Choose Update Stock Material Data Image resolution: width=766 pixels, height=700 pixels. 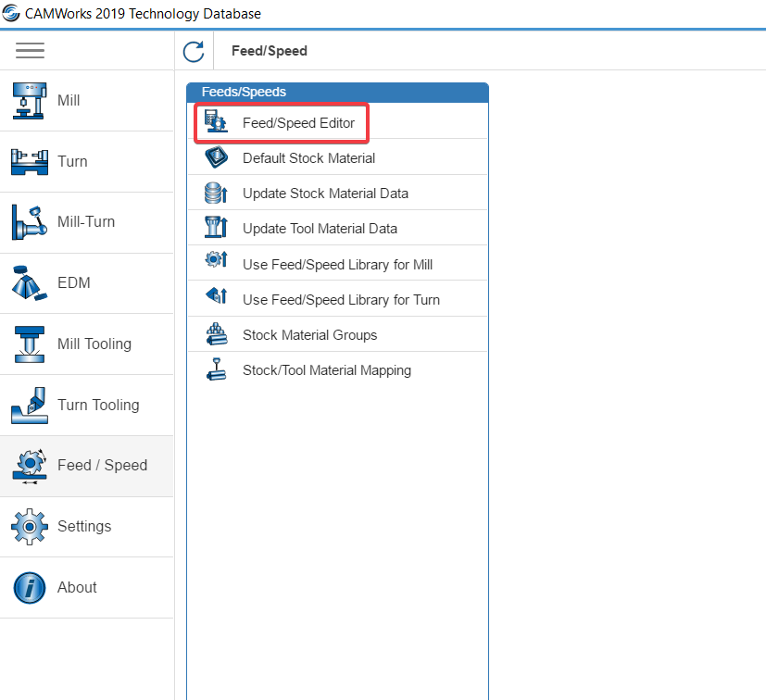click(x=338, y=193)
